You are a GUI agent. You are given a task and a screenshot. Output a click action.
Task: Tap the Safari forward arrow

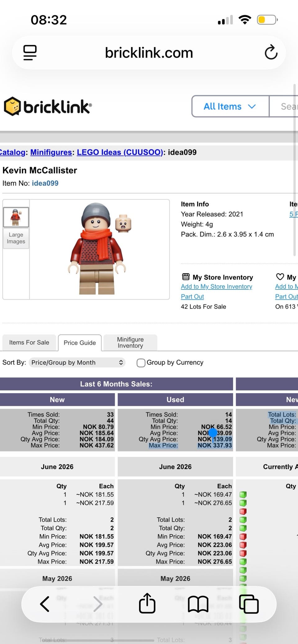pyautogui.click(x=97, y=604)
